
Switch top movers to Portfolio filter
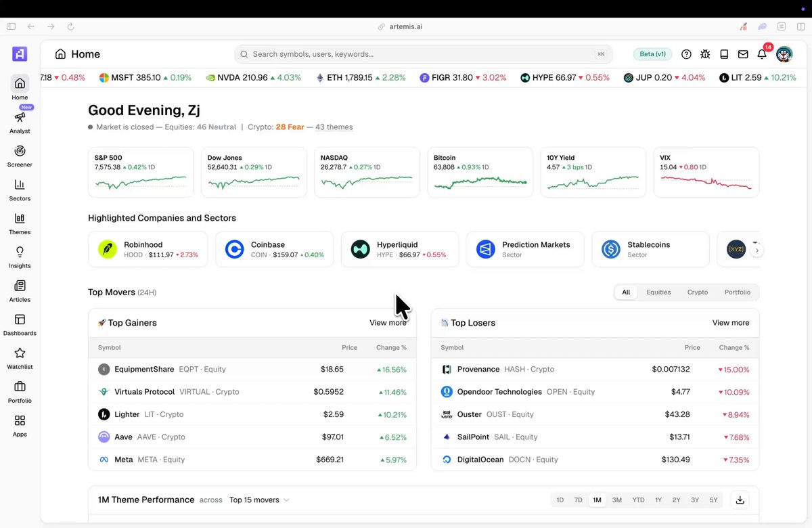coord(738,292)
